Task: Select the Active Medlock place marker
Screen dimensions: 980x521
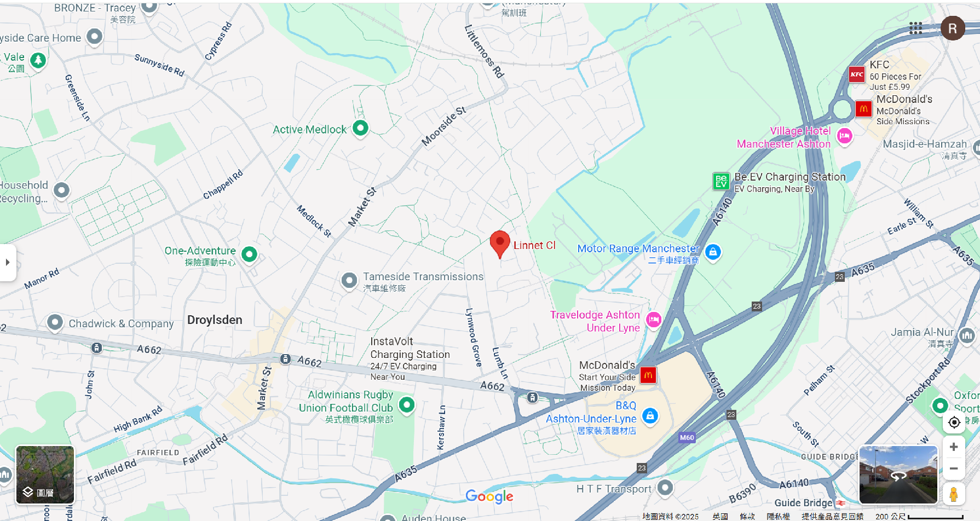Action: click(x=360, y=129)
